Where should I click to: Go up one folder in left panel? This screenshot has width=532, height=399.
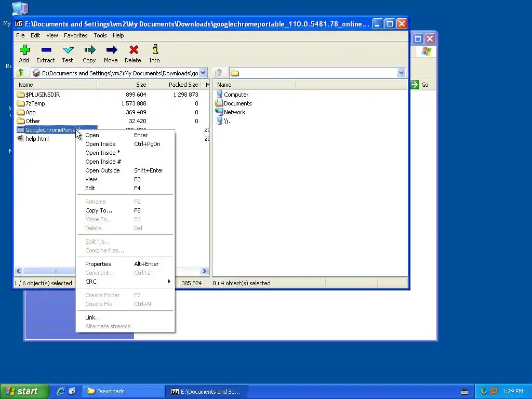[x=20, y=73]
